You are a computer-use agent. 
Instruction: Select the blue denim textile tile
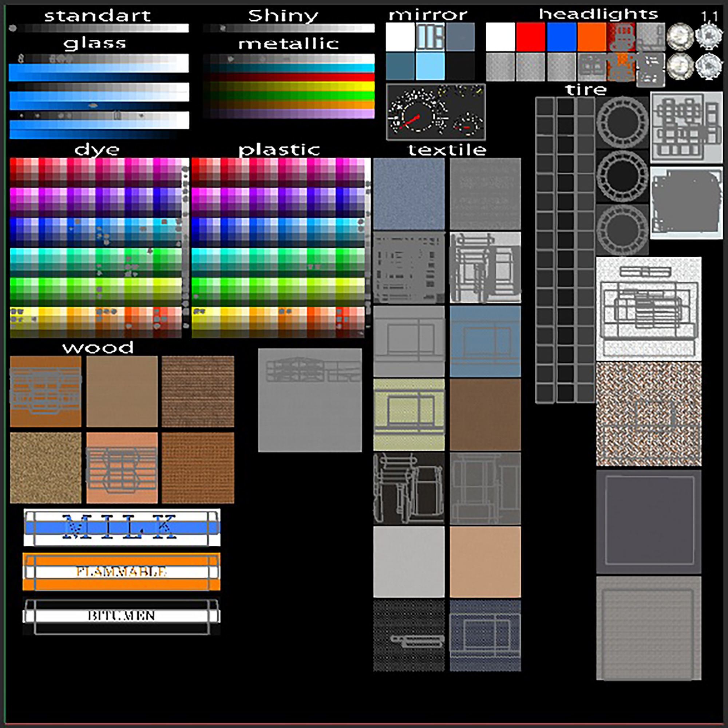pos(409,194)
